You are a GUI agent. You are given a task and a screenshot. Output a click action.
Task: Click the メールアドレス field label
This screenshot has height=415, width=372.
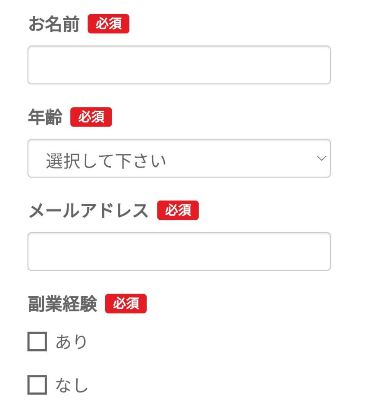click(89, 210)
